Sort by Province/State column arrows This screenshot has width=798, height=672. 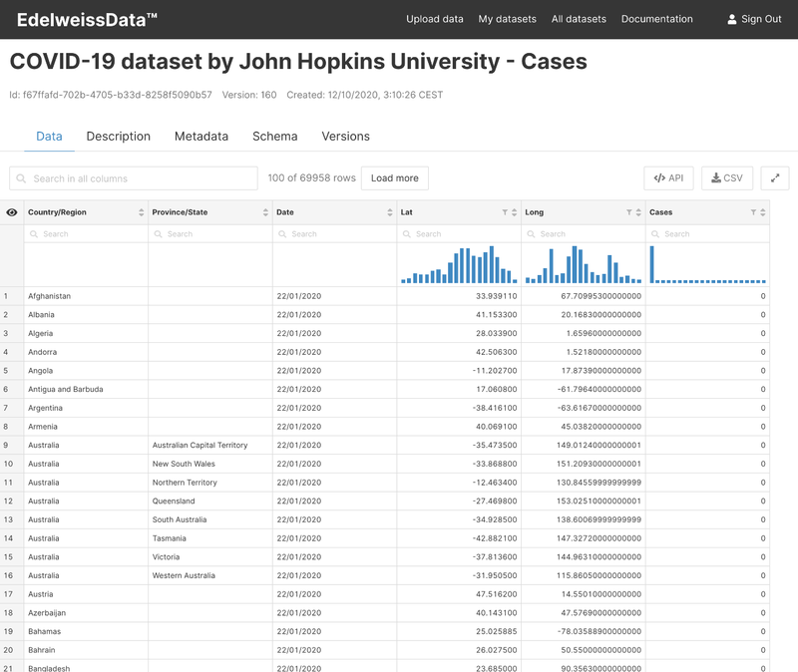point(265,212)
